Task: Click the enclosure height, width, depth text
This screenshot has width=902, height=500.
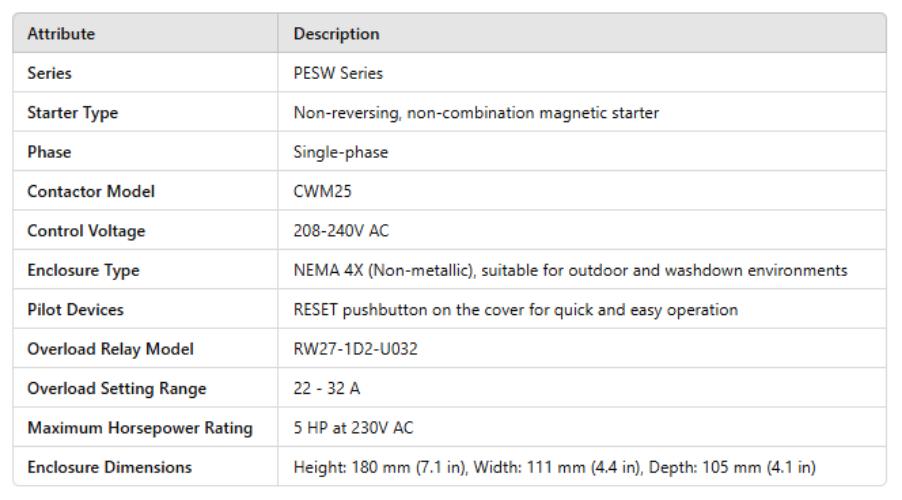Action: tap(554, 467)
